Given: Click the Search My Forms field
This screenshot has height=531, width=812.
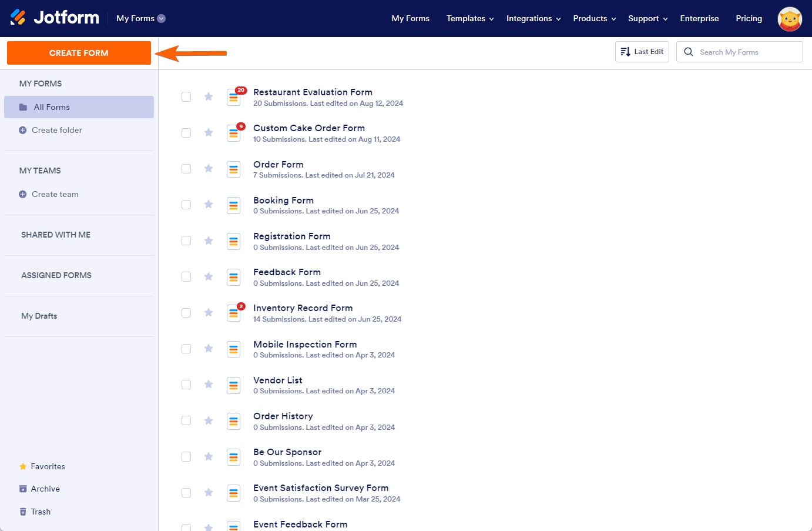Looking at the screenshot, I should [x=740, y=52].
